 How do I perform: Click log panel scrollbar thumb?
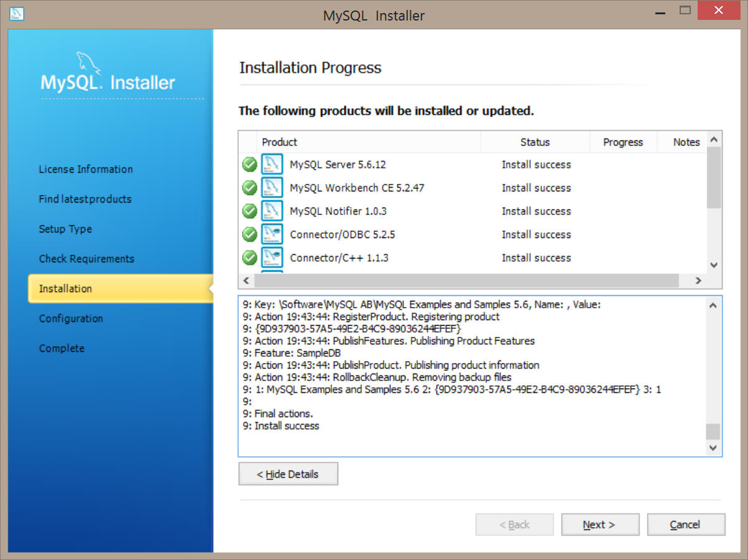[713, 431]
